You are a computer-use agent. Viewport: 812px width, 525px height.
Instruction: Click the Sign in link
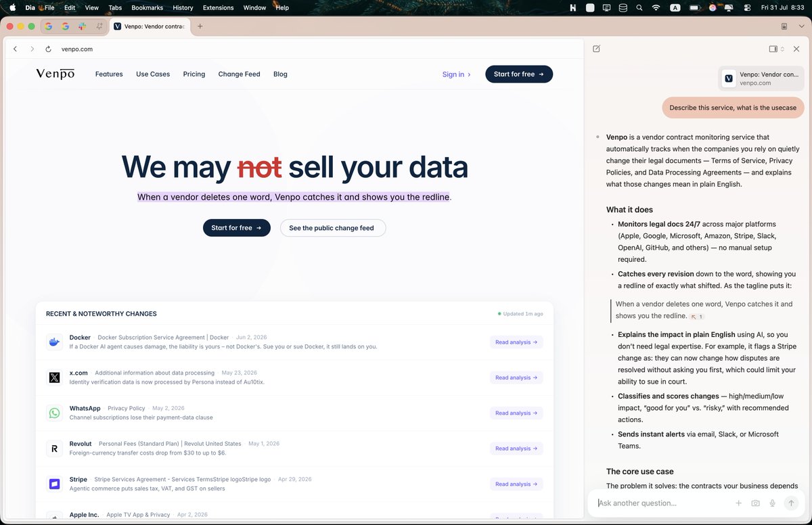click(x=457, y=74)
